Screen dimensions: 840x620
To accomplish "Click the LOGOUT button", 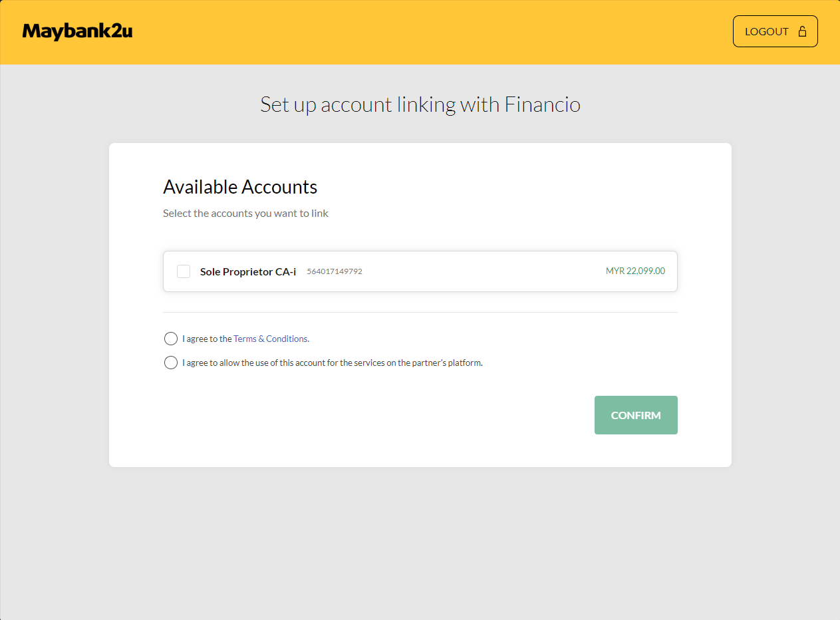I will click(x=775, y=31).
